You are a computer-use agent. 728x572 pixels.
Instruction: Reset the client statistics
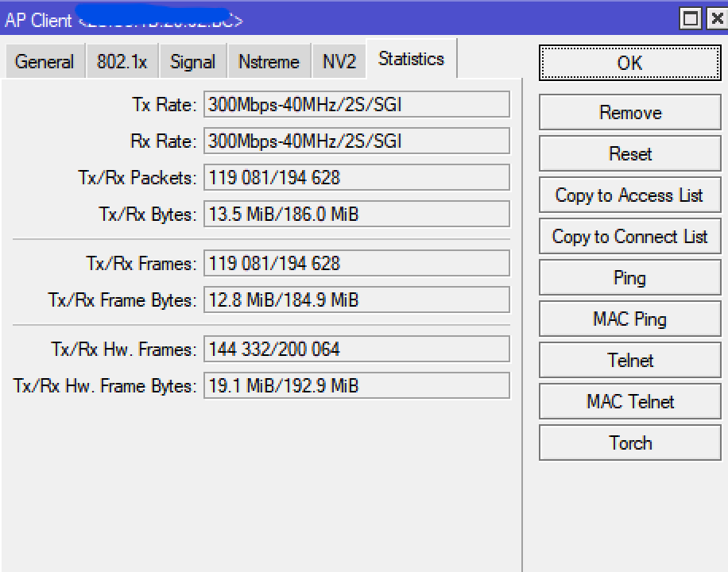coord(630,154)
